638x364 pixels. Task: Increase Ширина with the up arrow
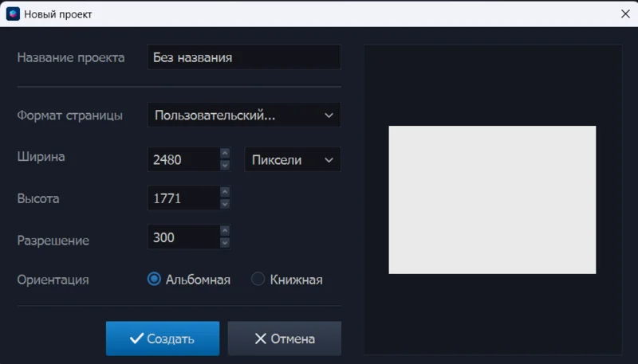pos(225,154)
